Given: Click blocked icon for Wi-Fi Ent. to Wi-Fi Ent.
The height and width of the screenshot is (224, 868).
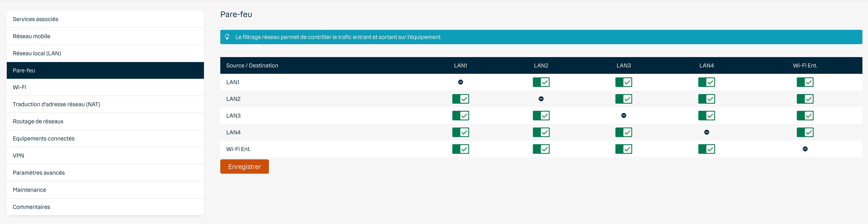Looking at the screenshot, I should tap(805, 149).
